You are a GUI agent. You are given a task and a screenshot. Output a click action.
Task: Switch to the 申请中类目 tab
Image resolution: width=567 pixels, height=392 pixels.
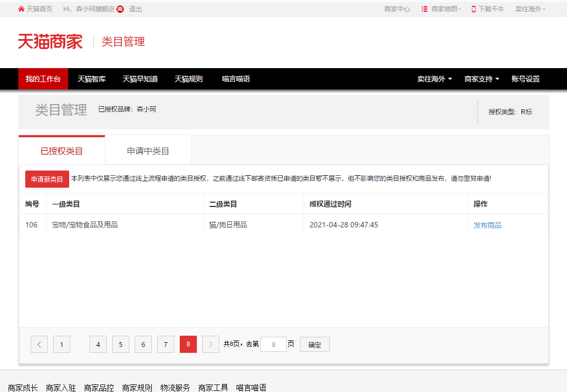[x=148, y=151]
